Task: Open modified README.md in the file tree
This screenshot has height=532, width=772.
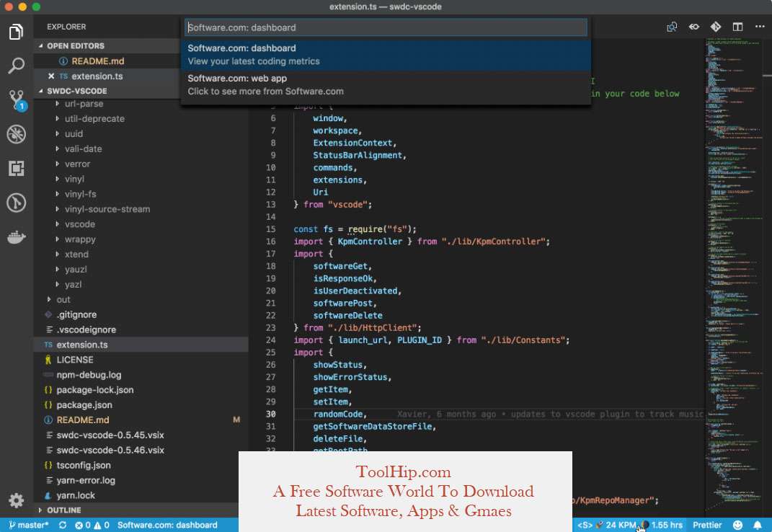Action: [83, 420]
